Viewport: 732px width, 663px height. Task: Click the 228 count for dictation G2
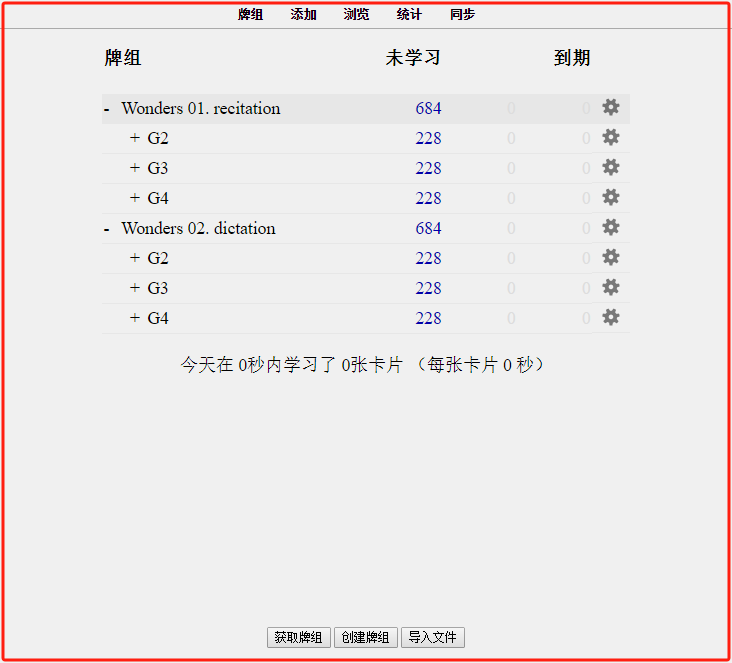(428, 258)
